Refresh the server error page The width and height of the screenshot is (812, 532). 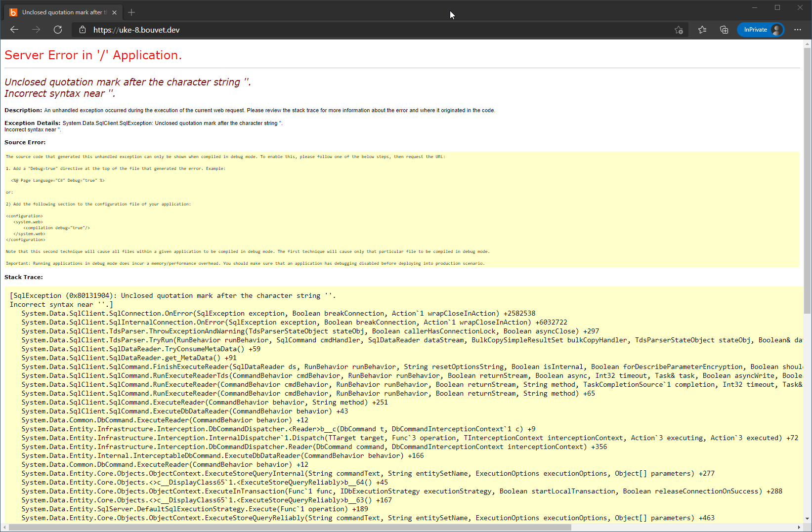pyautogui.click(x=58, y=30)
